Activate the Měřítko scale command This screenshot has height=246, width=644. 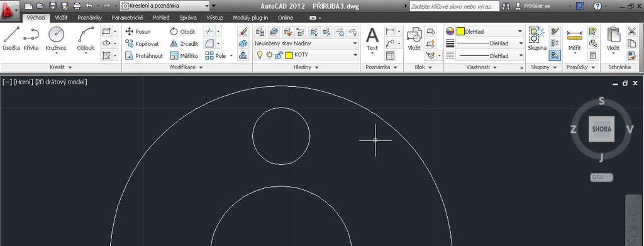tap(184, 55)
